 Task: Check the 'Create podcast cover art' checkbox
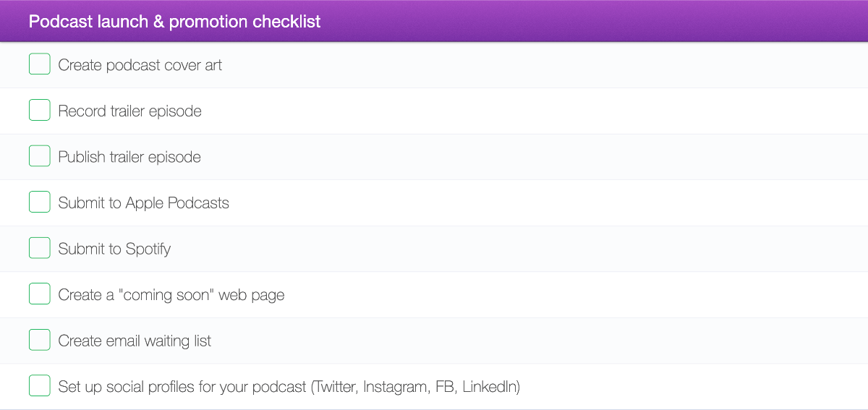tap(40, 64)
